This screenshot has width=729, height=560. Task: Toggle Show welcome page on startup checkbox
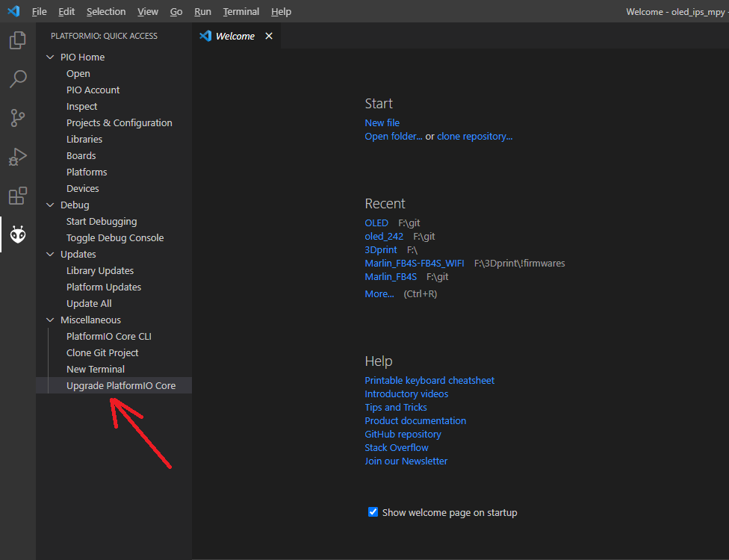pyautogui.click(x=373, y=511)
